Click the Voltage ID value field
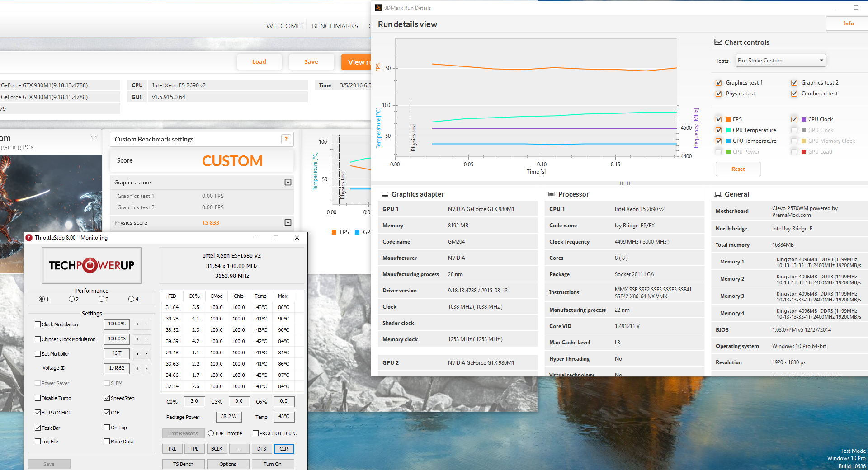Image resolution: width=868 pixels, height=470 pixels. click(x=117, y=368)
